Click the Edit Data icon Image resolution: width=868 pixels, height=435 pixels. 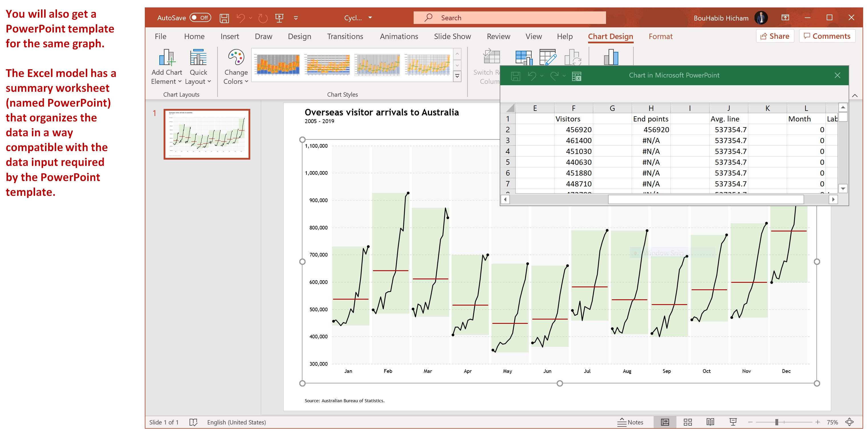click(x=548, y=57)
